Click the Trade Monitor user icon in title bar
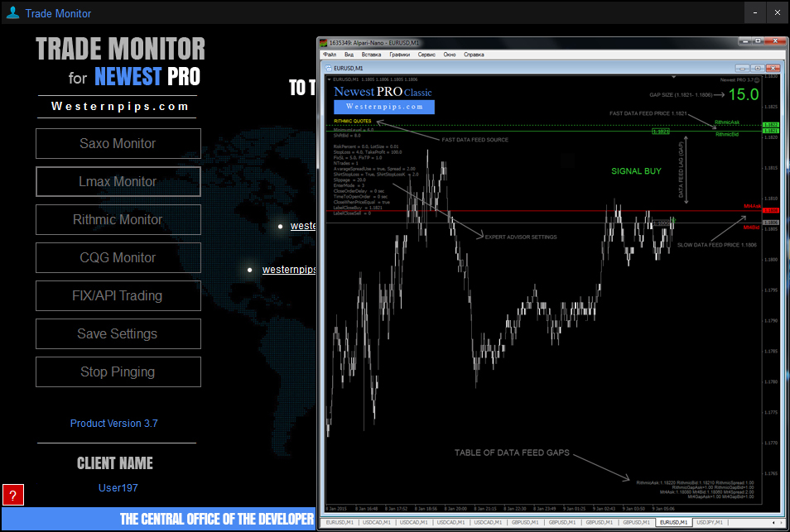The height and width of the screenshot is (532, 790). tap(12, 13)
